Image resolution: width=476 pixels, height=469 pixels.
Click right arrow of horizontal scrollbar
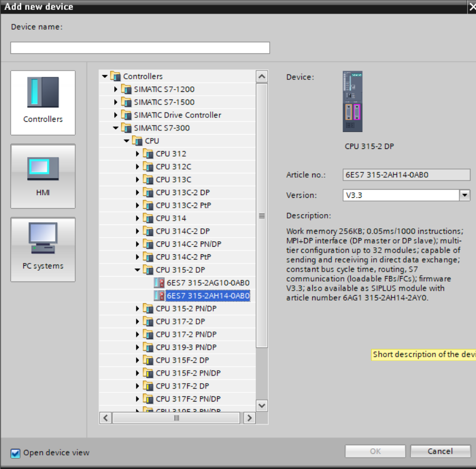click(250, 418)
